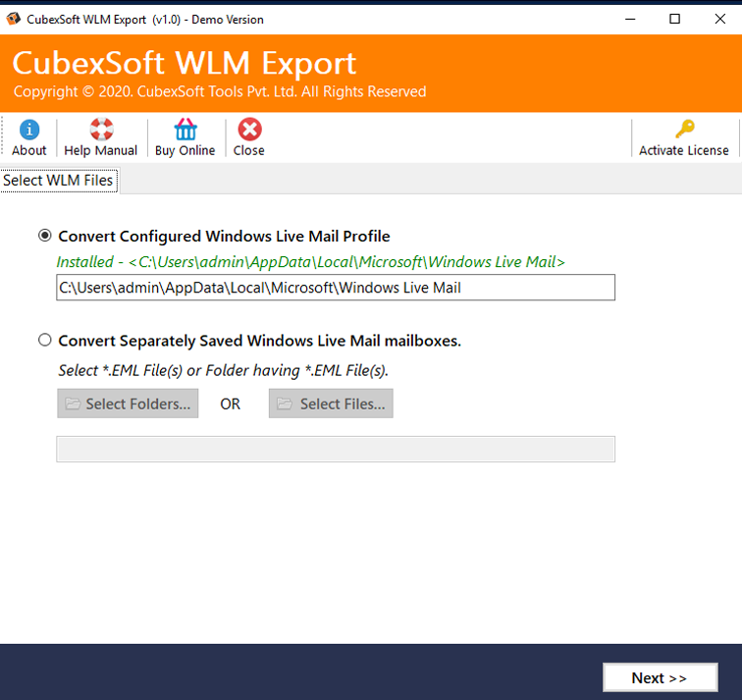Choose Convert Separately Saved mailboxes option

45,341
